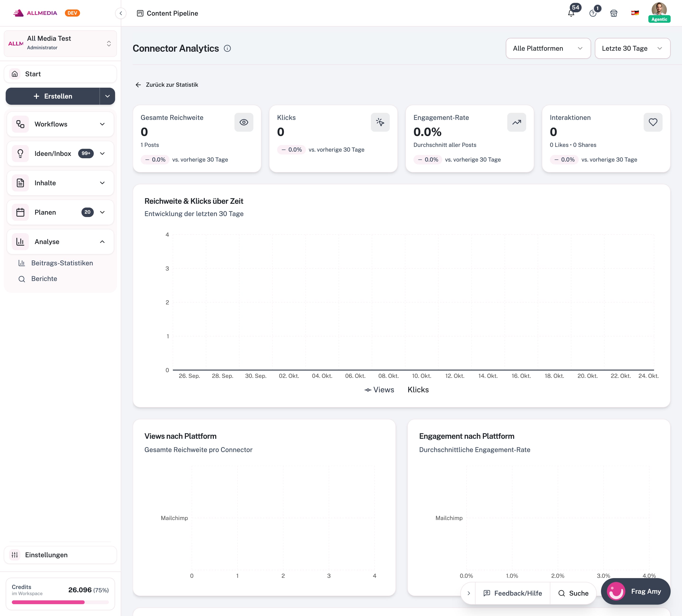
Task: Click the Inhalte document icon
Action: (x=20, y=183)
